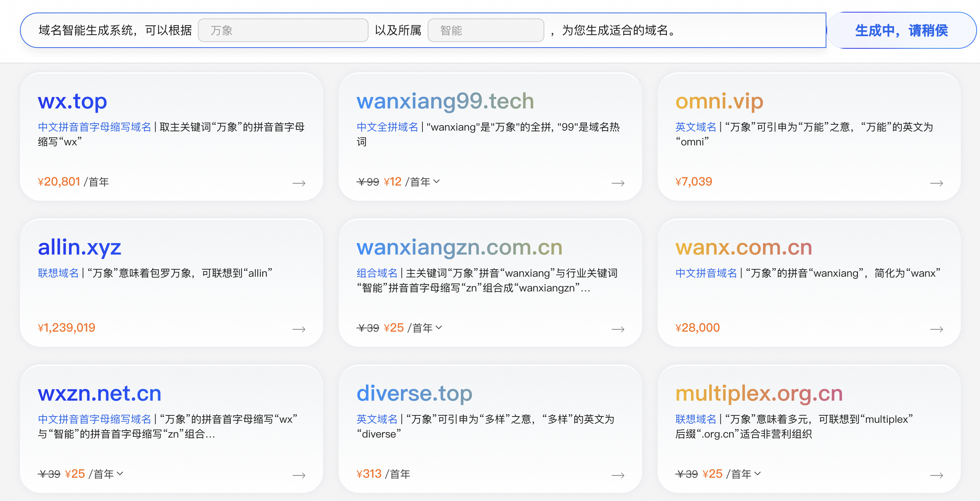This screenshot has width=980, height=501.
Task: Click the arrow icon on multiplex.org.cn card
Action: pyautogui.click(x=936, y=475)
